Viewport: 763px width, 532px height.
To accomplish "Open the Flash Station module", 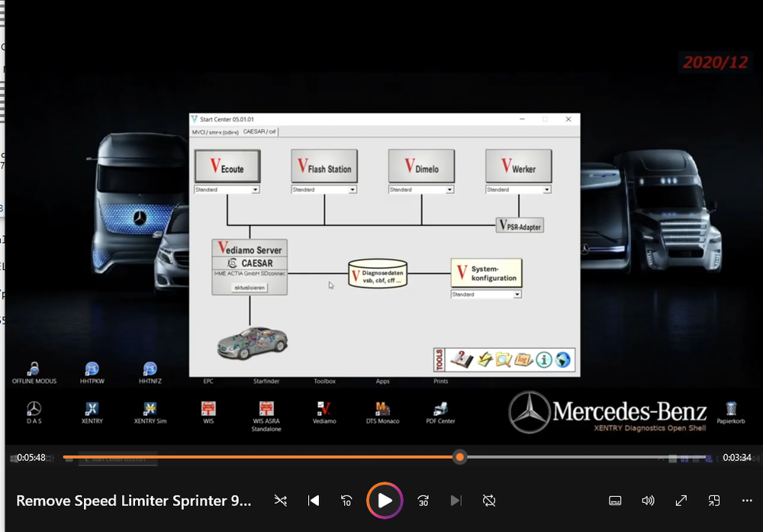I will click(x=324, y=166).
